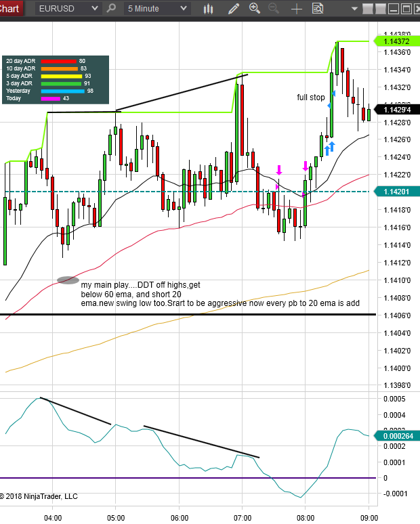Click the Yesterday ADR value 98
420x524 pixels.
point(90,91)
